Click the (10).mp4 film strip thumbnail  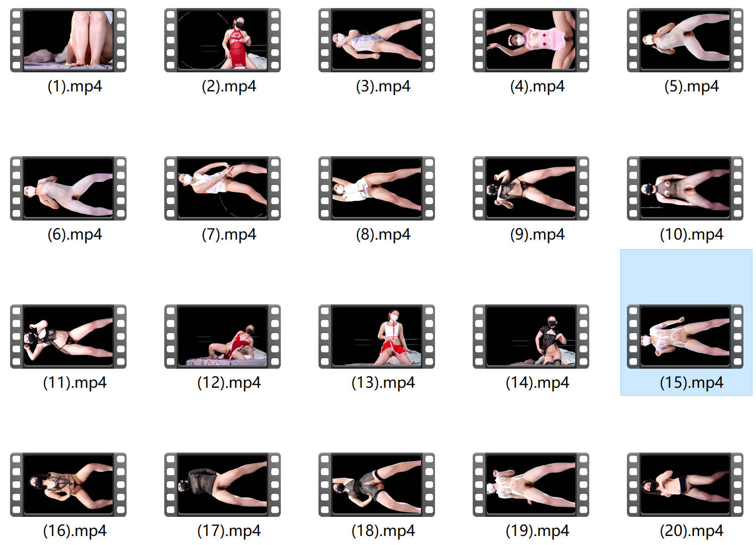(x=685, y=188)
